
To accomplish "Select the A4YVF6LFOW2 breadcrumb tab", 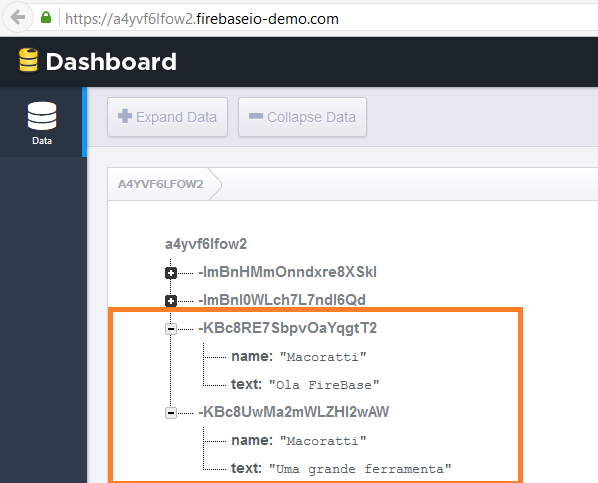I will coord(161,184).
